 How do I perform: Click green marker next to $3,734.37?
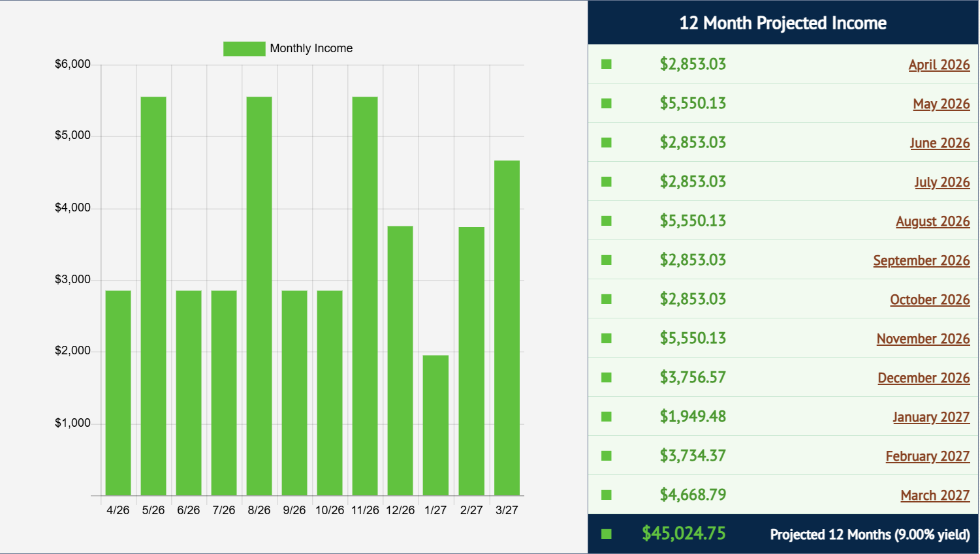tap(607, 455)
